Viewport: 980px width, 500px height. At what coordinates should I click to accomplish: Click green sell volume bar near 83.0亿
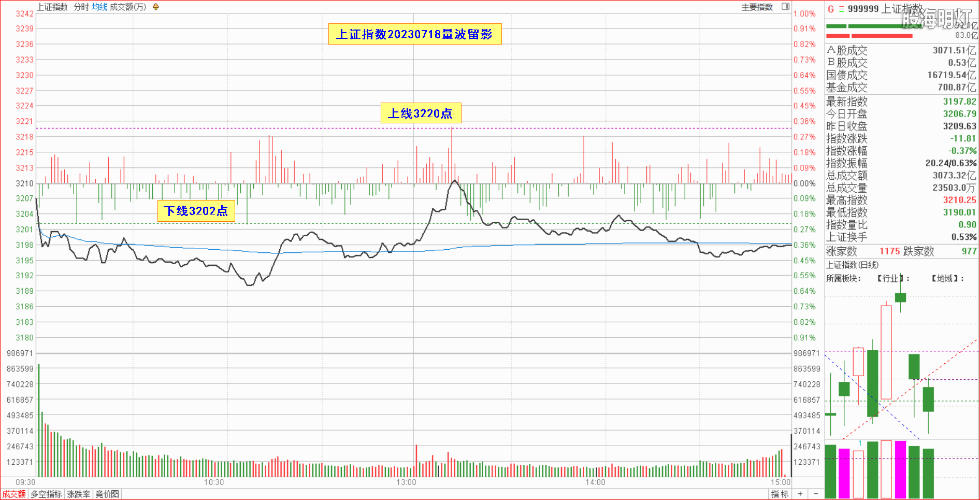874,26
